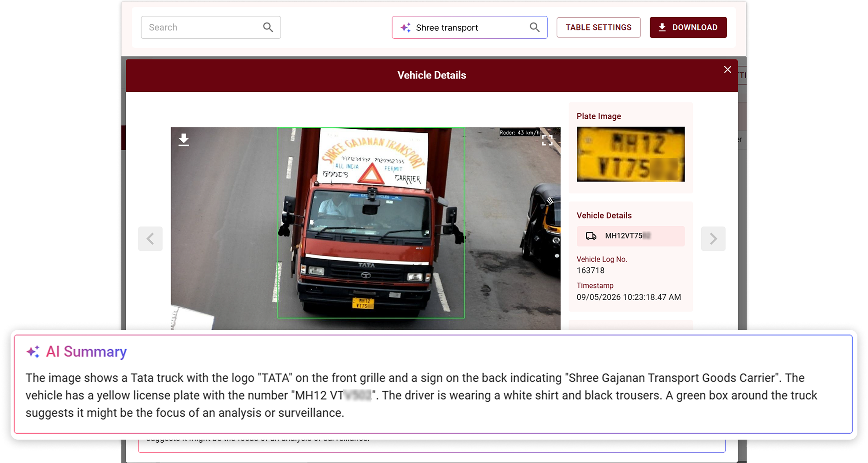
Task: Click the yellow plate image thumbnail
Action: point(631,154)
